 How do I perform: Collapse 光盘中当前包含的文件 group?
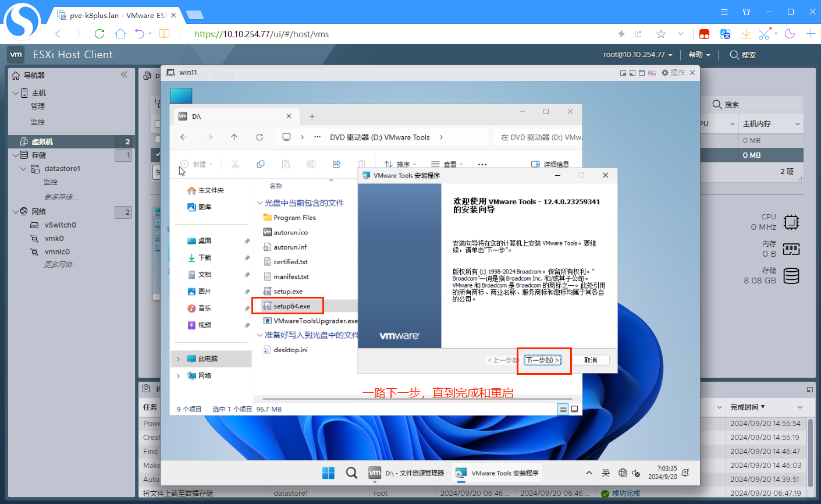coord(260,203)
